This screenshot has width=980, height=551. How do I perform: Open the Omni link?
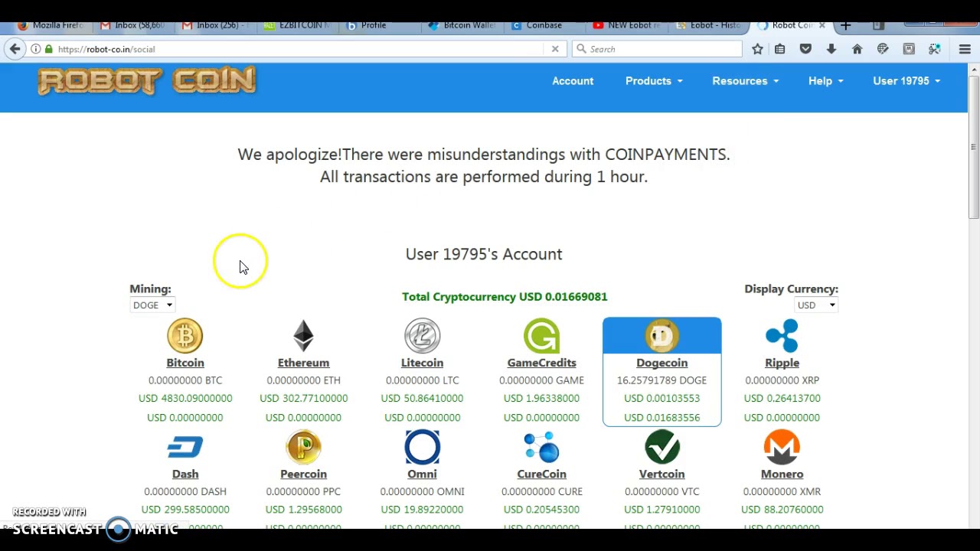point(422,474)
